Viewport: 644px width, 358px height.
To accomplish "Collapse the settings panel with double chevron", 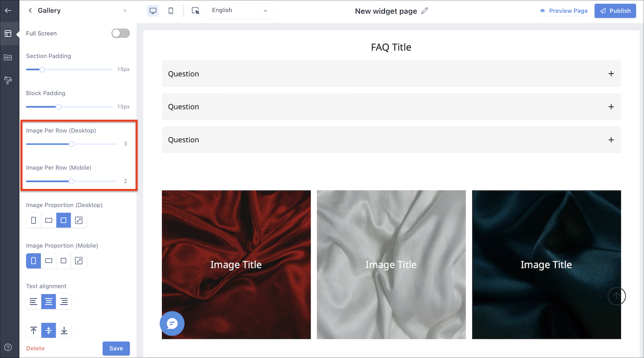I will point(125,11).
